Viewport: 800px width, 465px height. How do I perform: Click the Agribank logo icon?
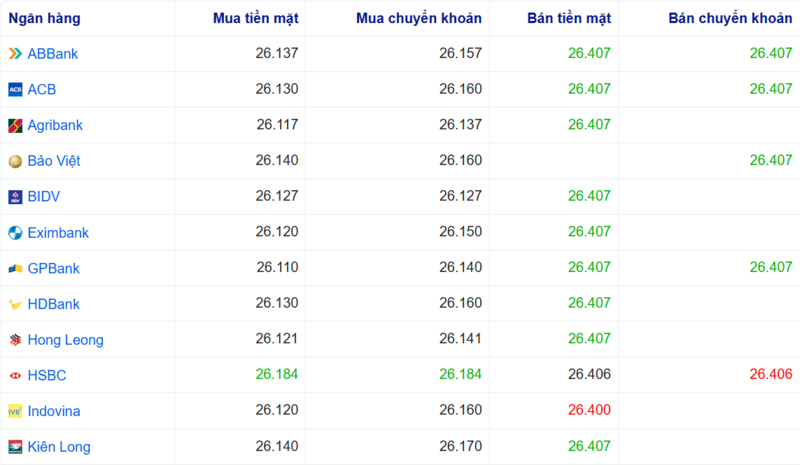[15, 125]
